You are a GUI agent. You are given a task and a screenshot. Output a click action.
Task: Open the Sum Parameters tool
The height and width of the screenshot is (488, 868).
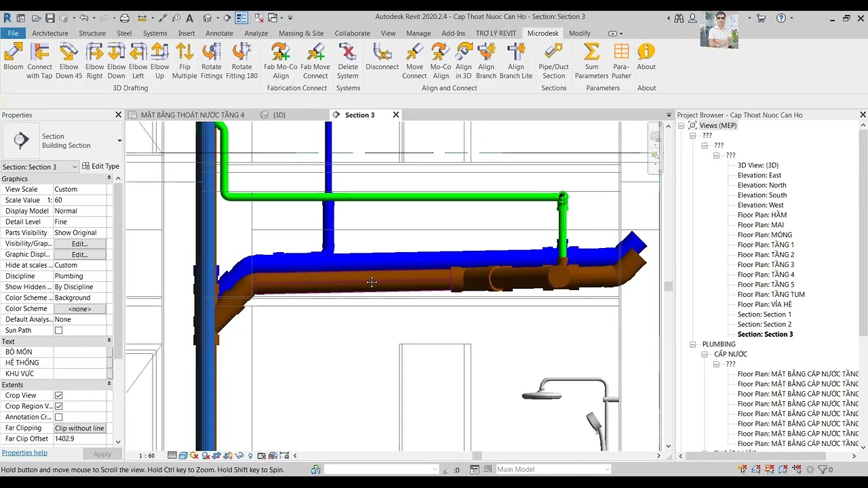591,61
